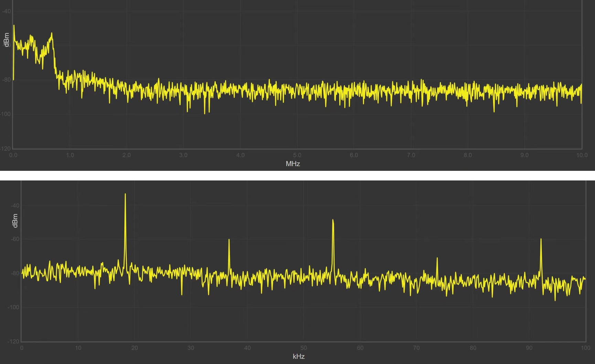This screenshot has width=595, height=364.
Task: Click the 8.0 tick on the MHz axis
Action: click(x=467, y=155)
